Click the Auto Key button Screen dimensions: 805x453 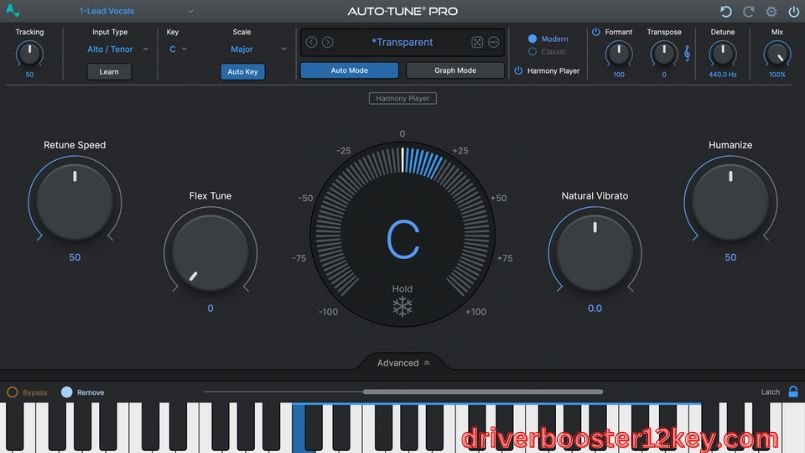tap(242, 72)
